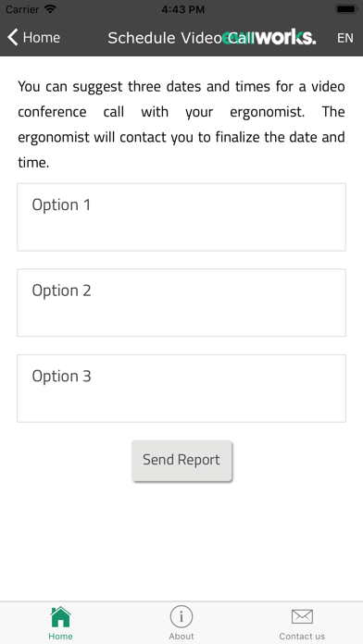Viewport: 363px width, 644px height.
Task: Click the ergonomist instructions paragraph
Action: (x=181, y=124)
